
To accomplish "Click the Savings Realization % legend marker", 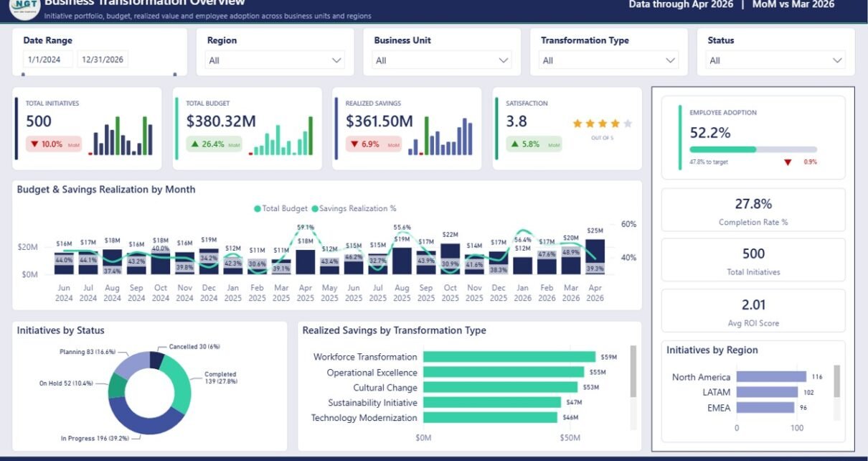I will 315,208.
